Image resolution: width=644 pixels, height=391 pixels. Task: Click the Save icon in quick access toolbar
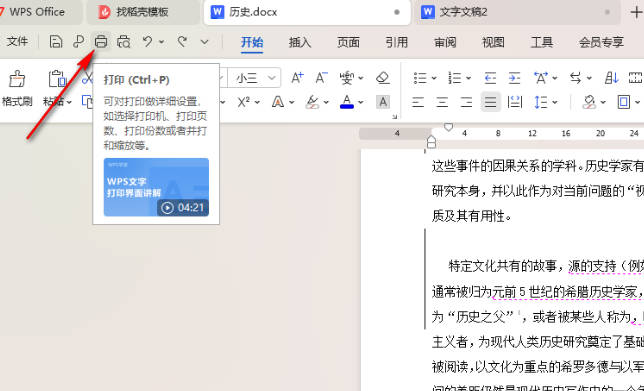click(56, 41)
